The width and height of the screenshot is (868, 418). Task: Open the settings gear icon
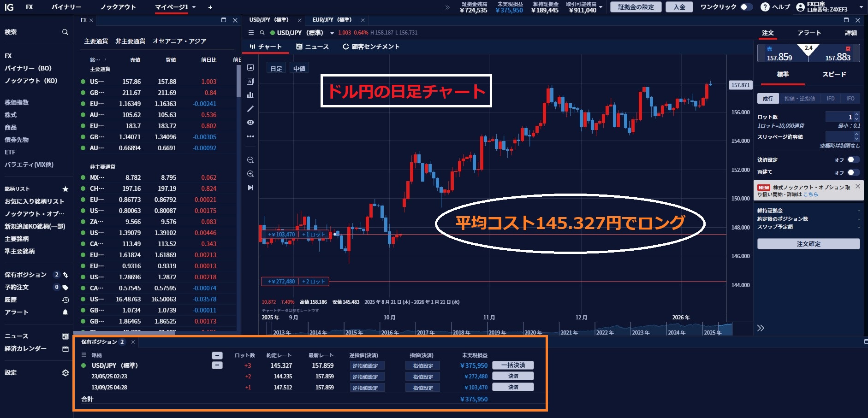tap(65, 373)
